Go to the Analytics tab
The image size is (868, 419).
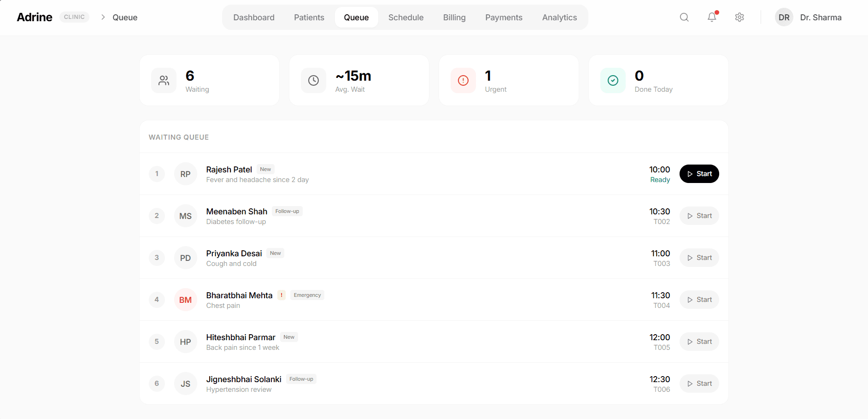[x=559, y=18]
